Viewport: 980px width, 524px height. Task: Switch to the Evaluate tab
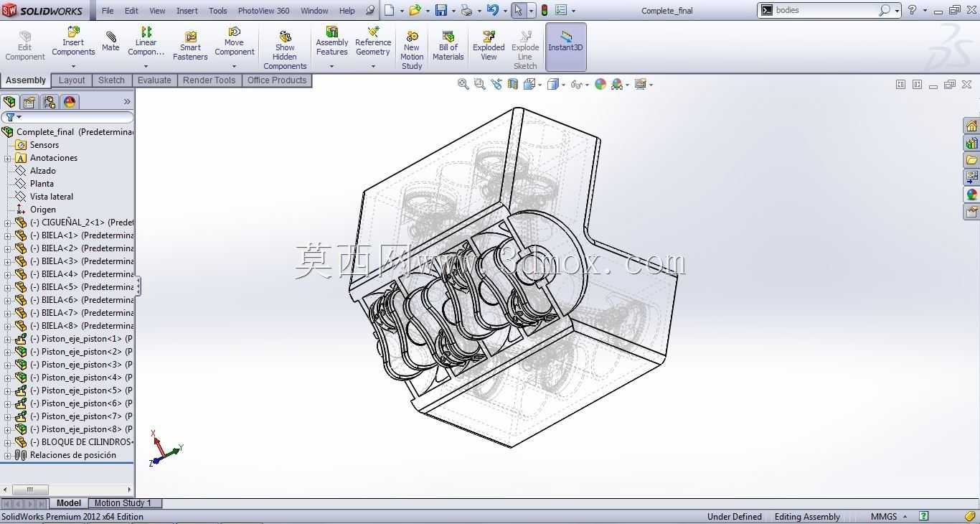154,80
